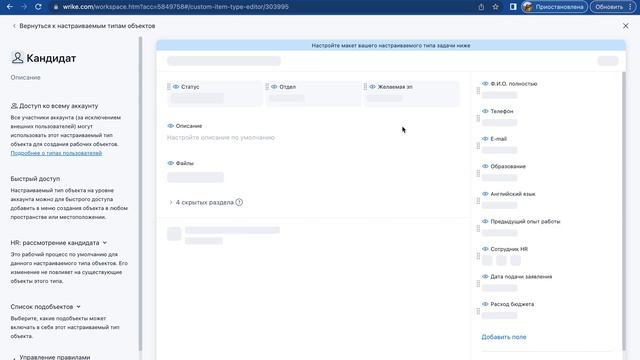This screenshot has height=360, width=640.
Task: Toggle visibility of Дата подачи заявления field
Action: [x=485, y=276]
